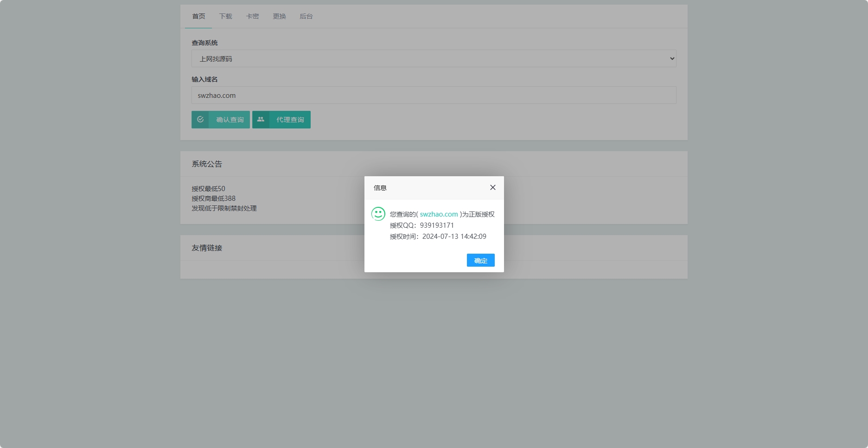Click the 信息 dialog title

pos(380,188)
